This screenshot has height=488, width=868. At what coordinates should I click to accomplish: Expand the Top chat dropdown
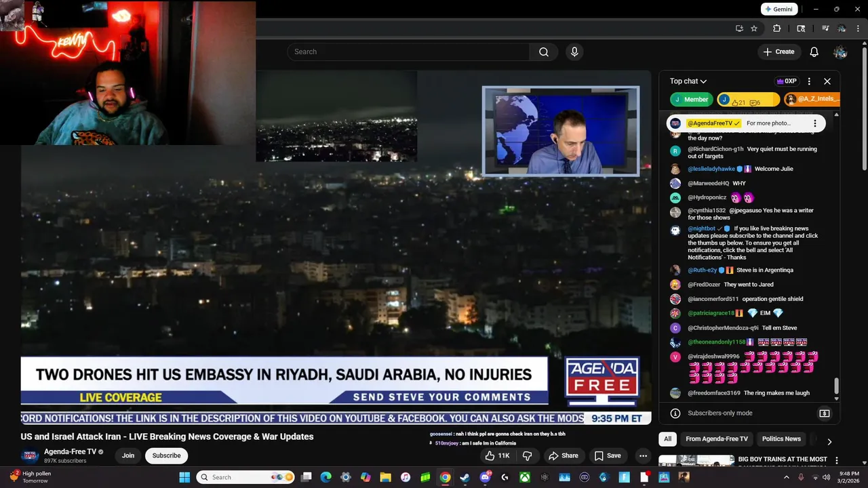tap(688, 81)
